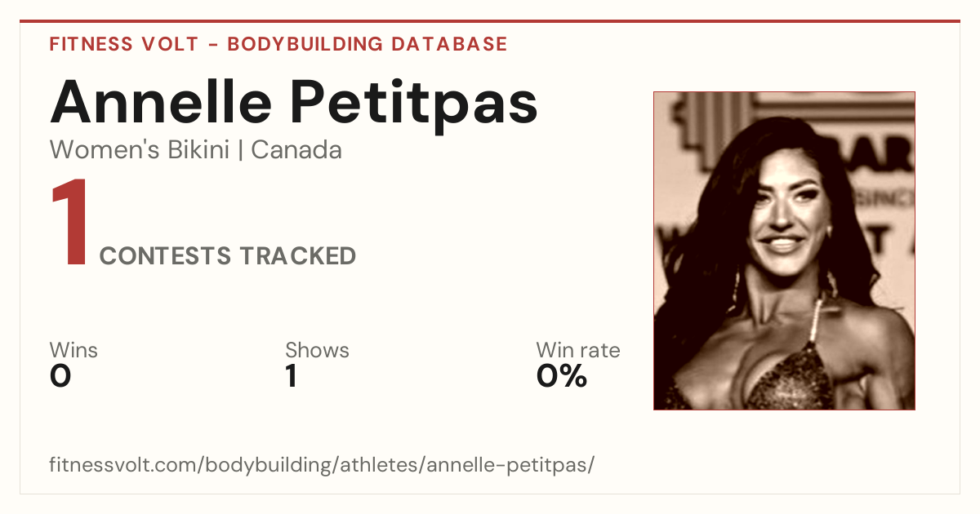Viewport: 980px width, 514px height.
Task: Select the 'BODYBUILDING DATABASE' header text
Action: coord(367,44)
